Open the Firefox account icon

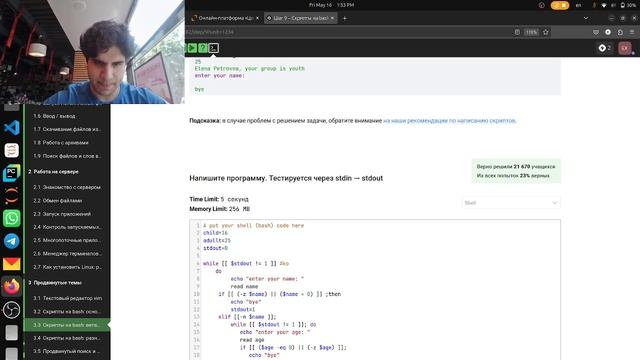click(608, 32)
